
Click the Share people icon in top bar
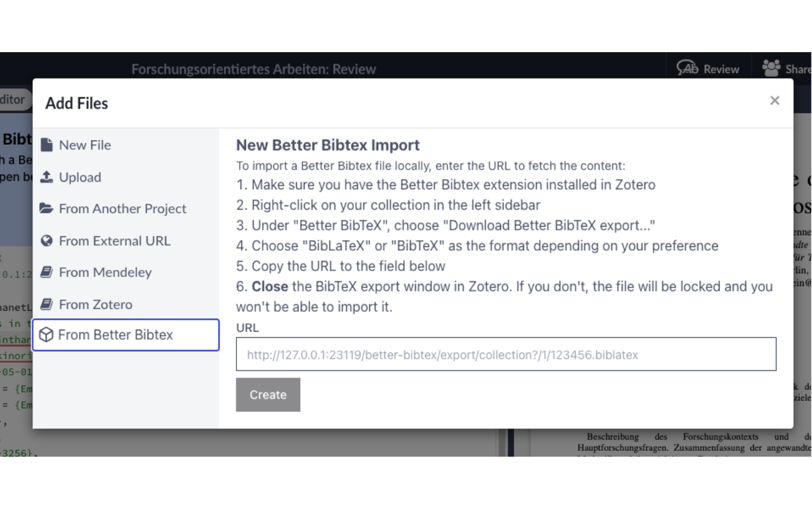coord(771,68)
